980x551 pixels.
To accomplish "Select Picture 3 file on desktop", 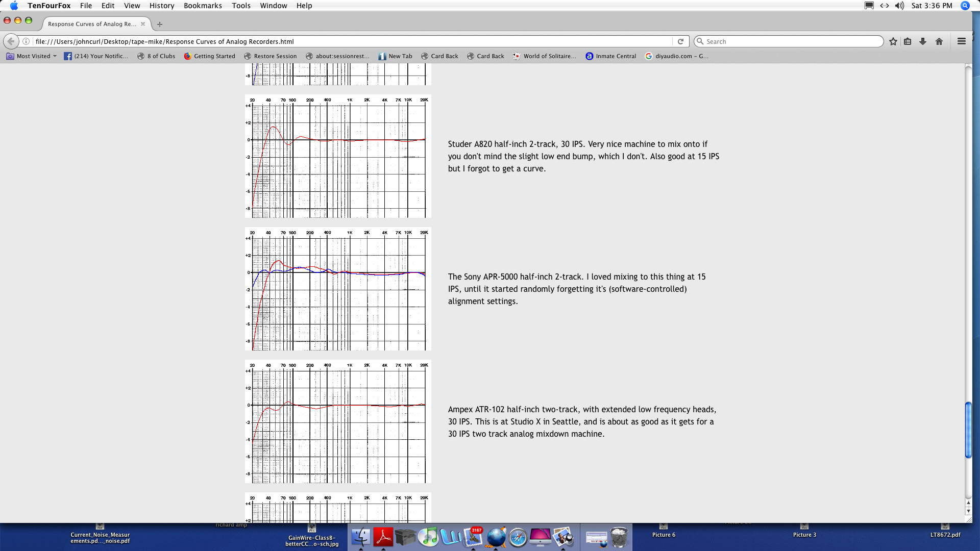I will (804, 532).
